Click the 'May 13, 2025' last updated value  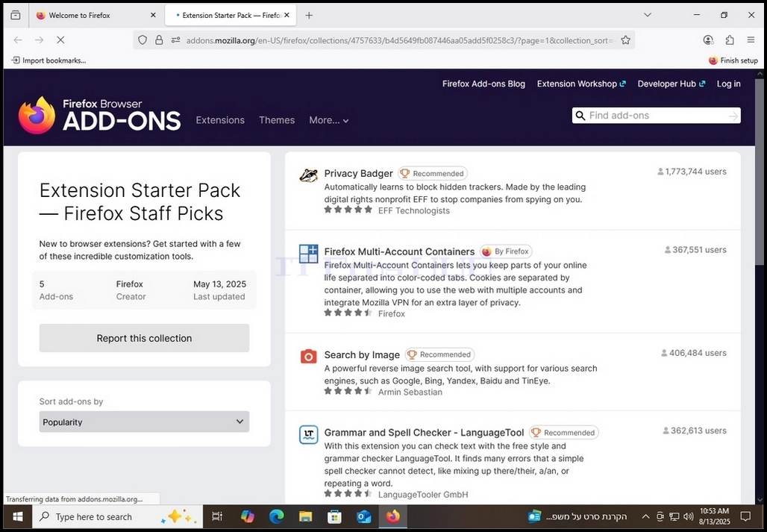pyautogui.click(x=219, y=284)
